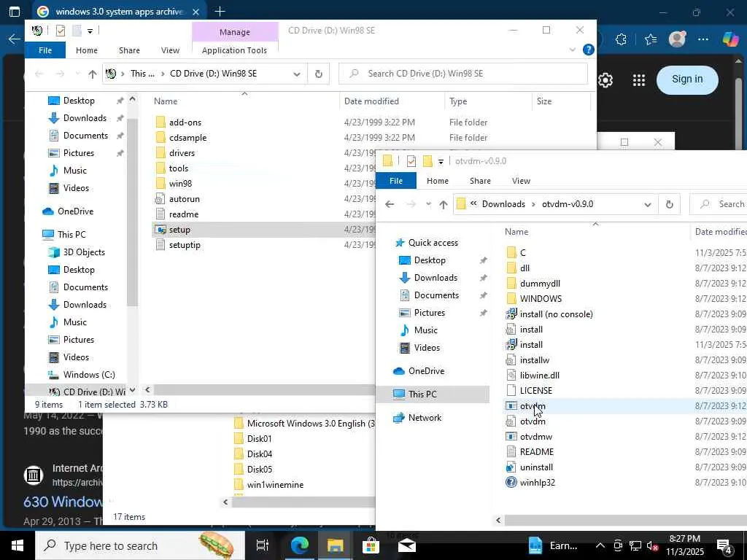Viewport: 747px width, 560px height.
Task: Select the LICENSE file
Action: point(536,391)
